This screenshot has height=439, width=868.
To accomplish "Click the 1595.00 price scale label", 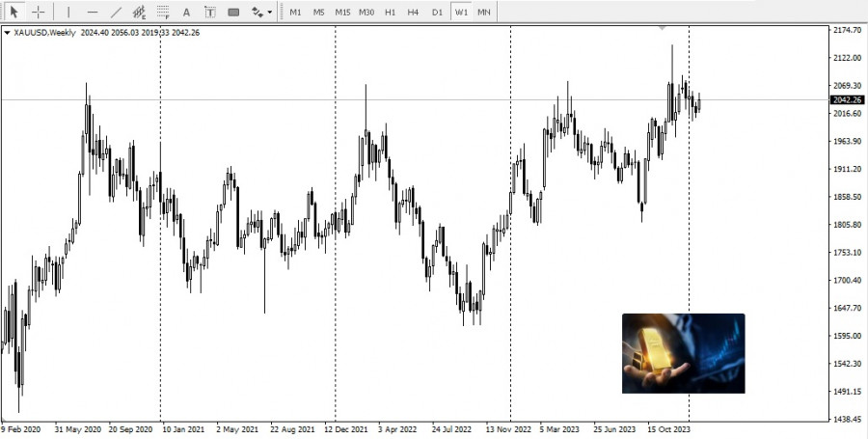I will point(848,336).
